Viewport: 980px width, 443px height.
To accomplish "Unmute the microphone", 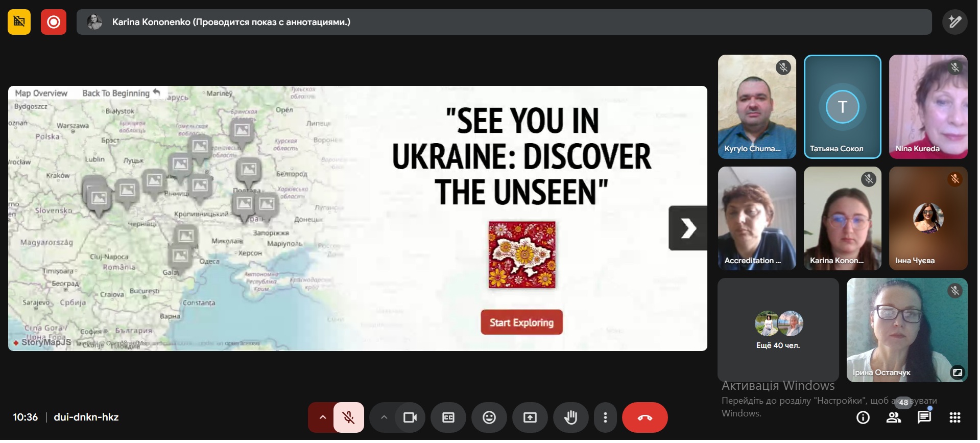I will click(349, 418).
